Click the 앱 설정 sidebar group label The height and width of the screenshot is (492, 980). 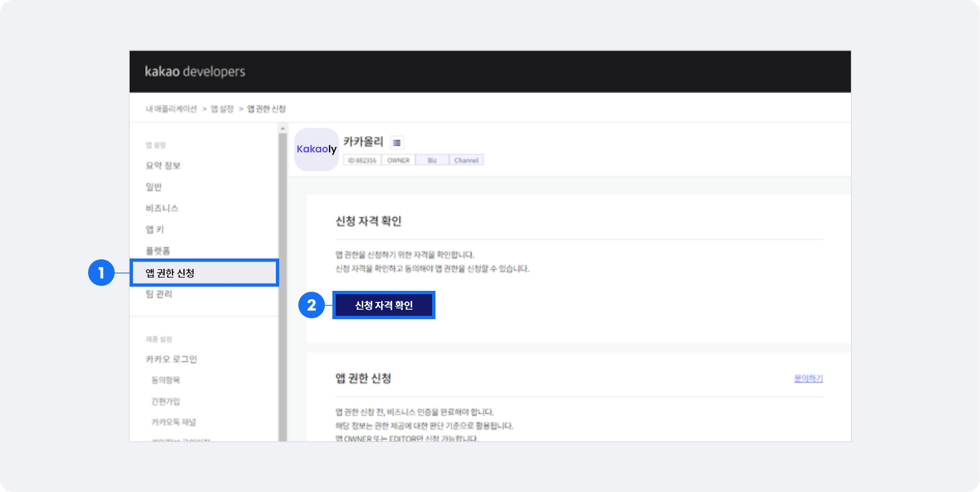(x=156, y=145)
